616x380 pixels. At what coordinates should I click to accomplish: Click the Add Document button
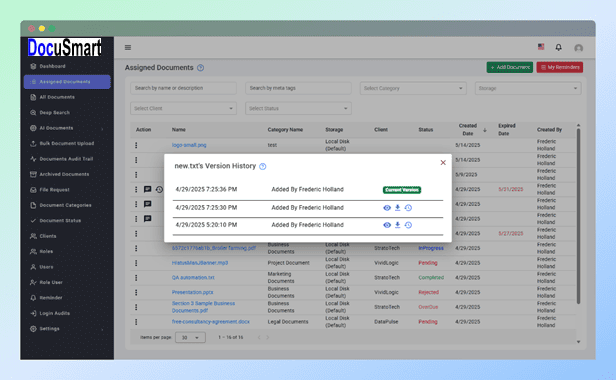click(x=510, y=67)
